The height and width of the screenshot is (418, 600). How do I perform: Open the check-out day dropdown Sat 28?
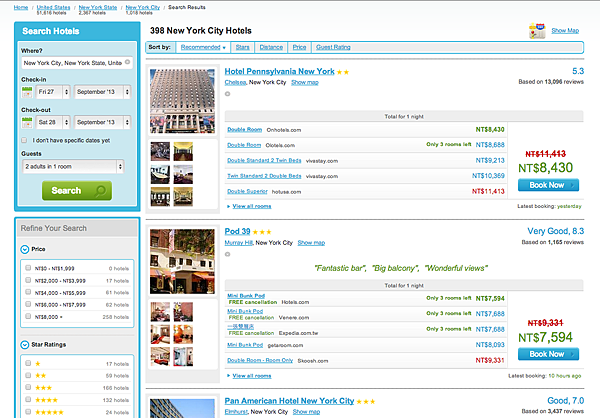(53, 122)
